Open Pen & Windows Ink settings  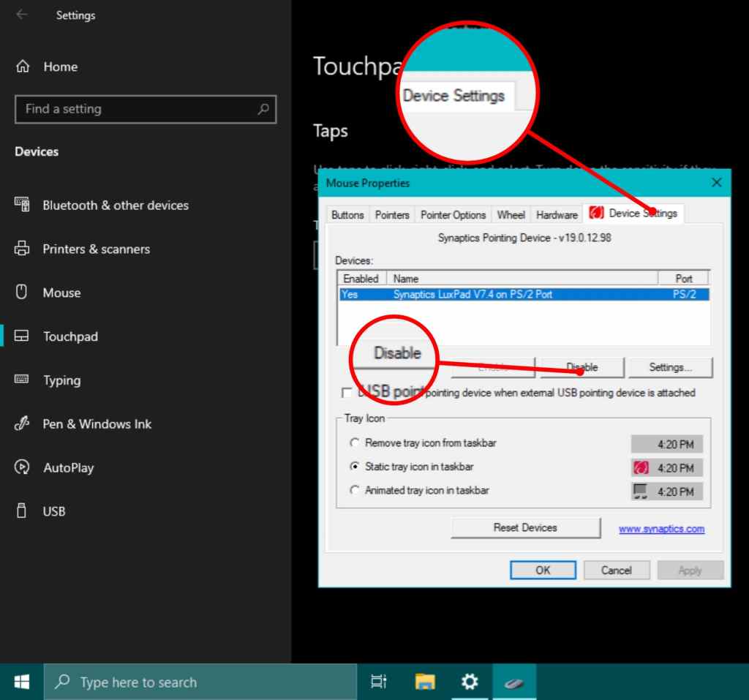point(22,424)
